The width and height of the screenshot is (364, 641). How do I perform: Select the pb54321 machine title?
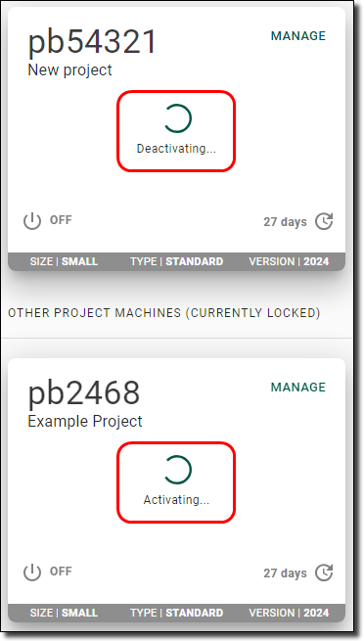pyautogui.click(x=92, y=42)
